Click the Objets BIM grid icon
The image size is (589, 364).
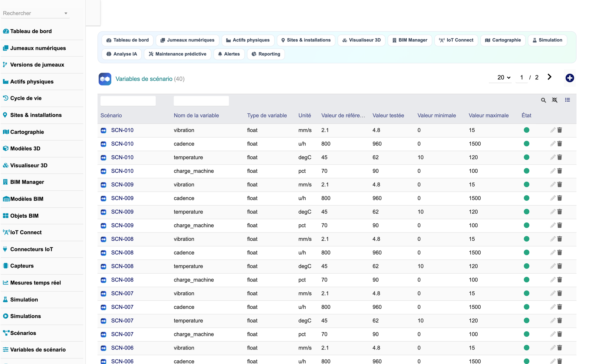click(x=5, y=216)
